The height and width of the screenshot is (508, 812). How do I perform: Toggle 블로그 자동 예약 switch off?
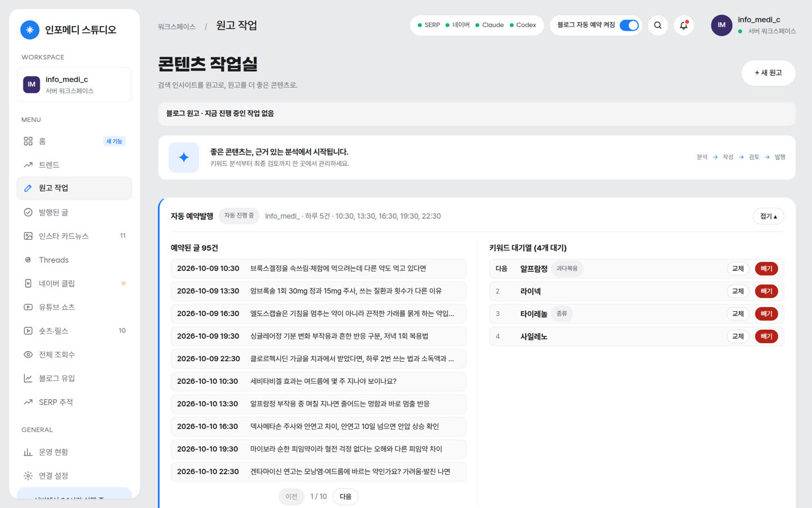point(629,25)
